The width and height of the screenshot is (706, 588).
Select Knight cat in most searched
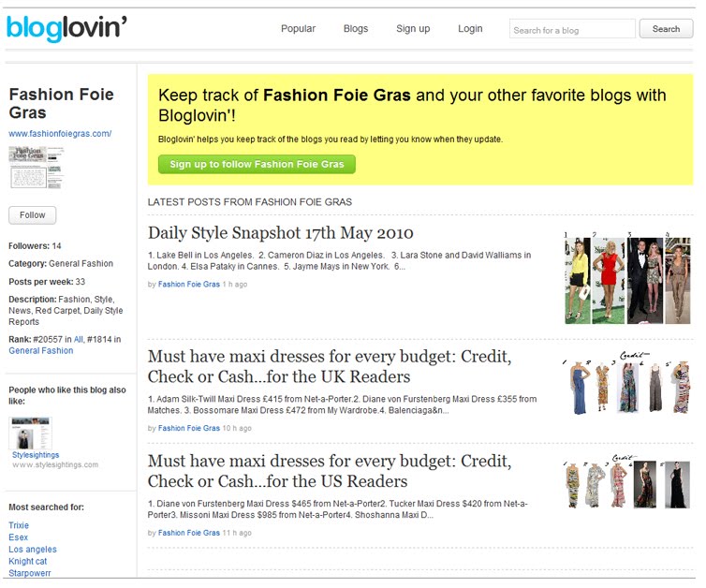pyautogui.click(x=27, y=562)
